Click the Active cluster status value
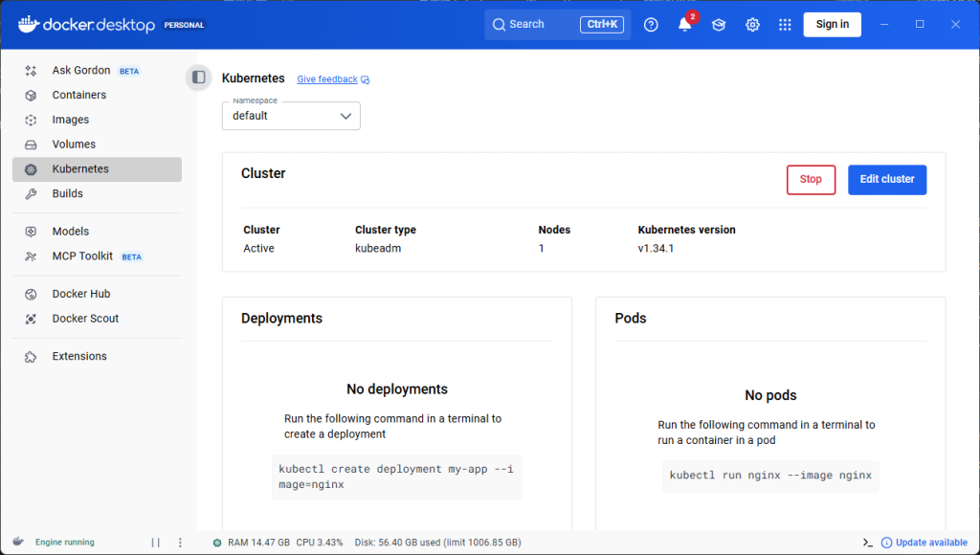The image size is (980, 555). [x=258, y=248]
